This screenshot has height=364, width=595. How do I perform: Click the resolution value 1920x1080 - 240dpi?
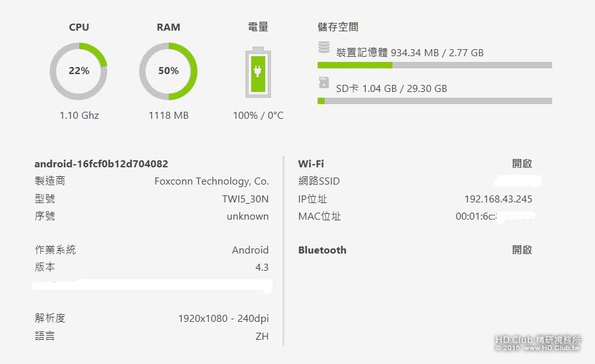click(224, 319)
